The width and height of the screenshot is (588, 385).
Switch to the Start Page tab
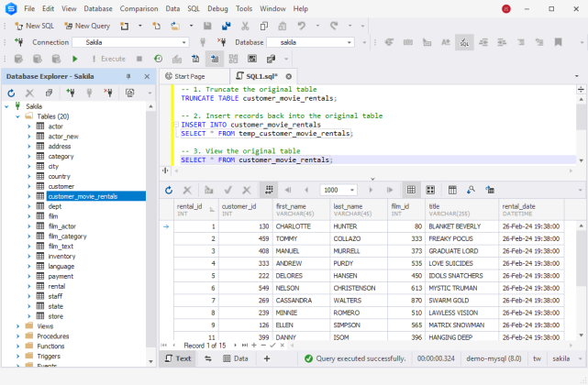(189, 76)
